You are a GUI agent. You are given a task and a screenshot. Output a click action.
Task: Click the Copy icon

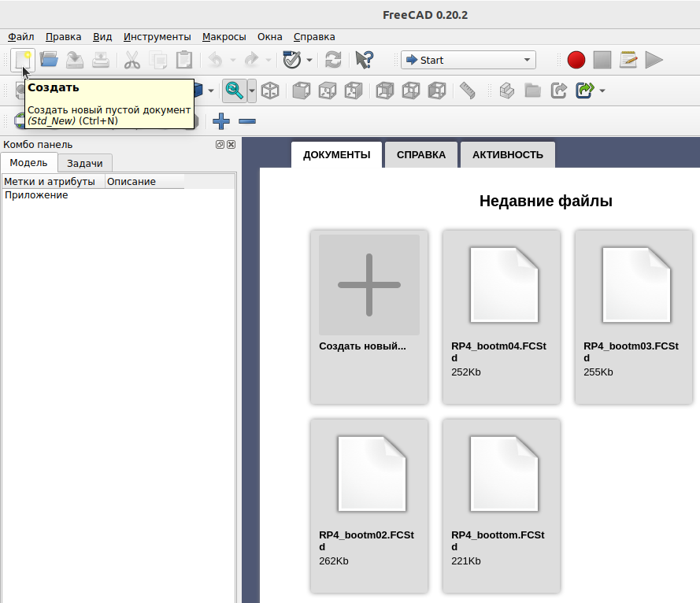pos(158,60)
